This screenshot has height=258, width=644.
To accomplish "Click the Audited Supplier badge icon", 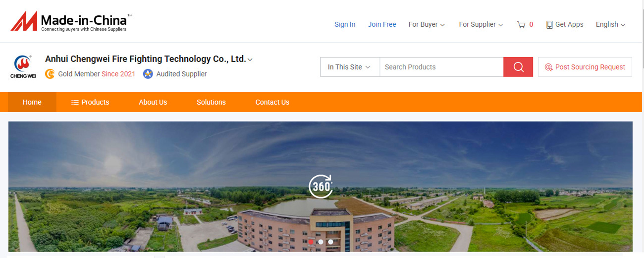I will click(x=148, y=74).
